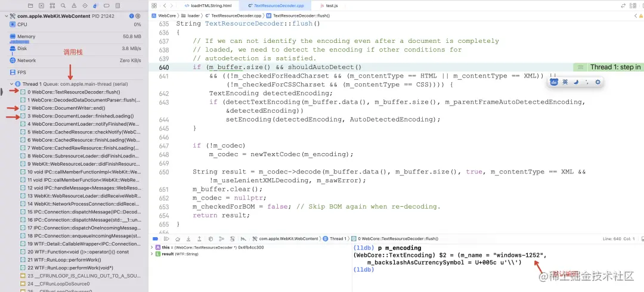Image resolution: width=644 pixels, height=292 pixels.
Task: Open the TextResourceDecoder::flush() jump bar menu
Action: click(x=298, y=15)
